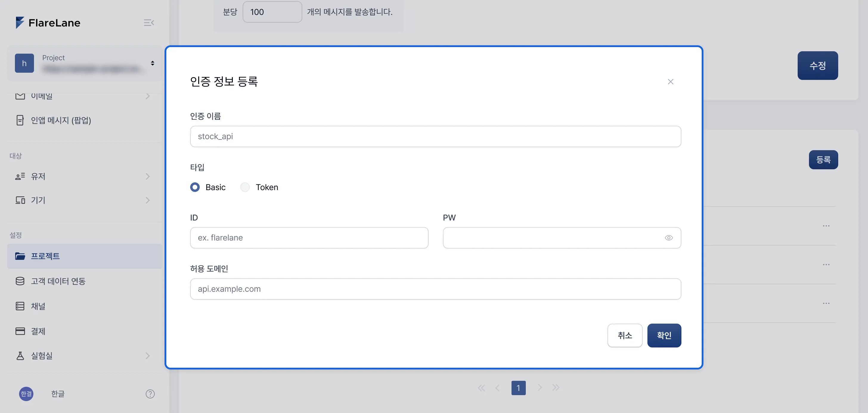Toggle password visibility eye icon
Viewport: 868px width, 413px height.
pos(669,238)
